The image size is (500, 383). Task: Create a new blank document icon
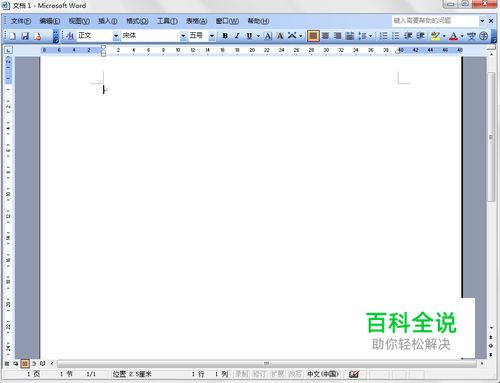pos(12,36)
